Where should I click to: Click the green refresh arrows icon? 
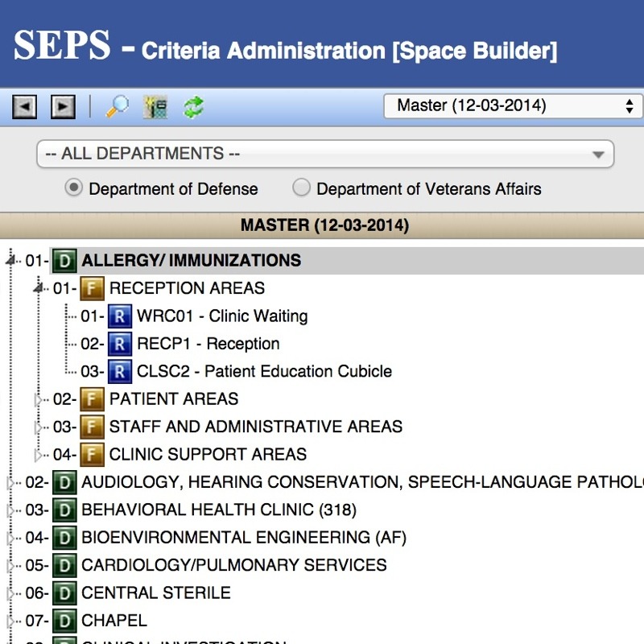pos(193,107)
